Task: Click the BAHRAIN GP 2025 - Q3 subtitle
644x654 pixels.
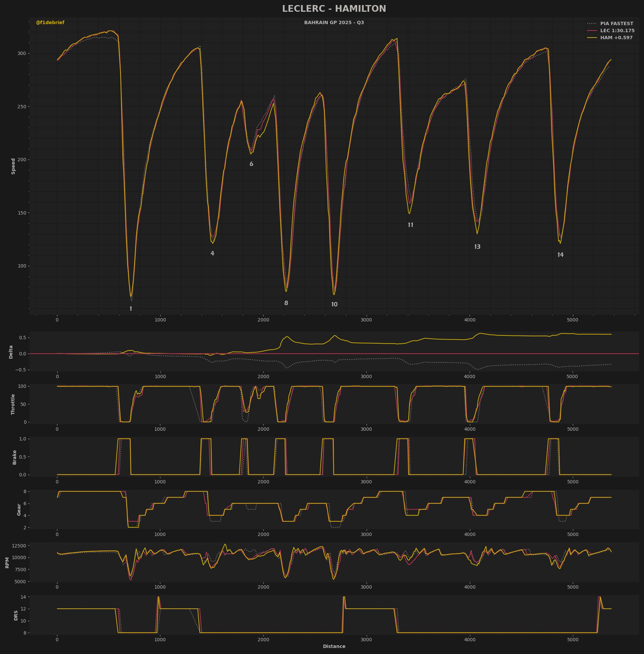Action: (334, 23)
